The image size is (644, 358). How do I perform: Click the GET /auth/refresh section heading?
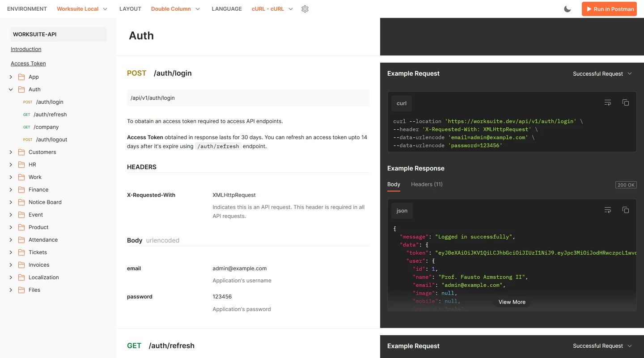coord(161,346)
